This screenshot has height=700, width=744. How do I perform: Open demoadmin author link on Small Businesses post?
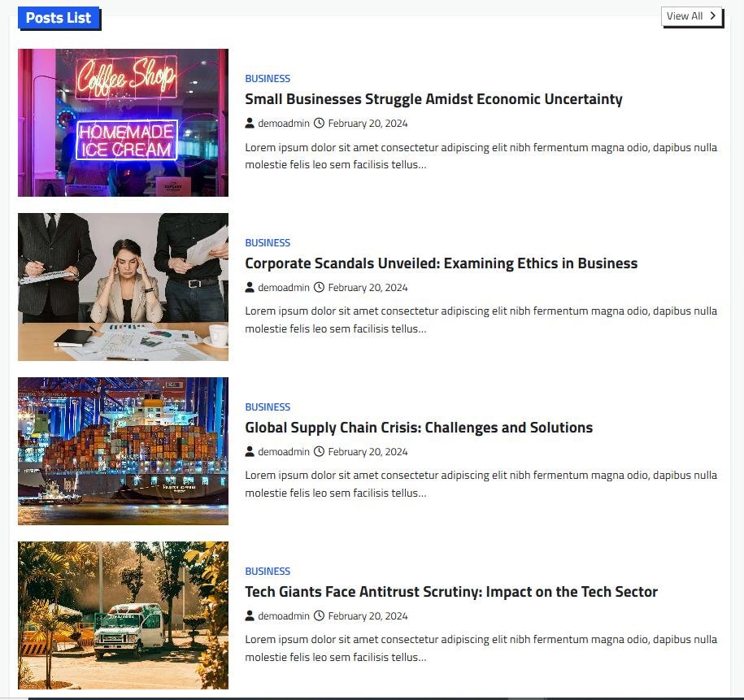(284, 124)
